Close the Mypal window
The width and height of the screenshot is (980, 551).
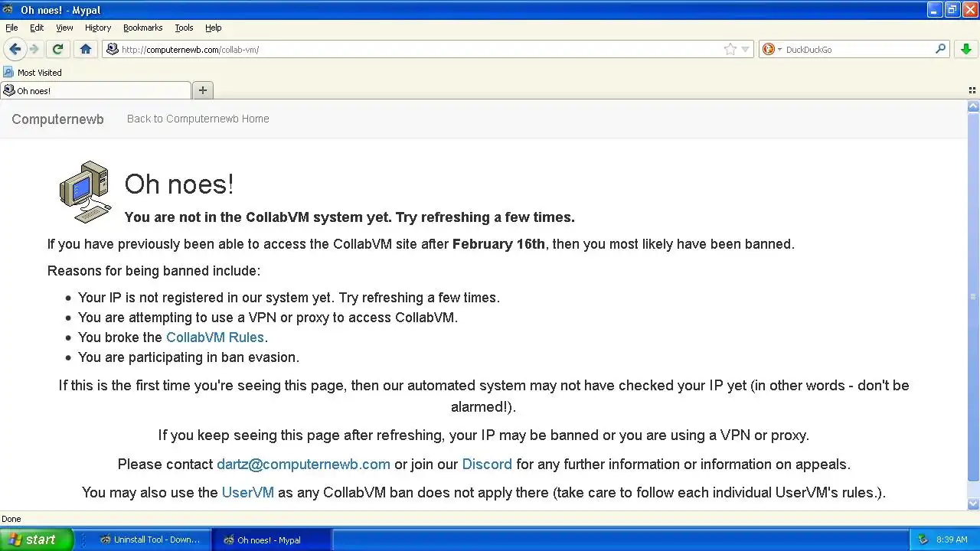tap(970, 10)
